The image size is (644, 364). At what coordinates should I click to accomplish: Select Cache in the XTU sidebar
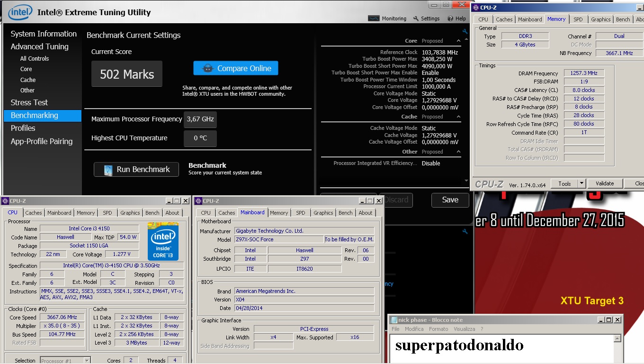(28, 80)
